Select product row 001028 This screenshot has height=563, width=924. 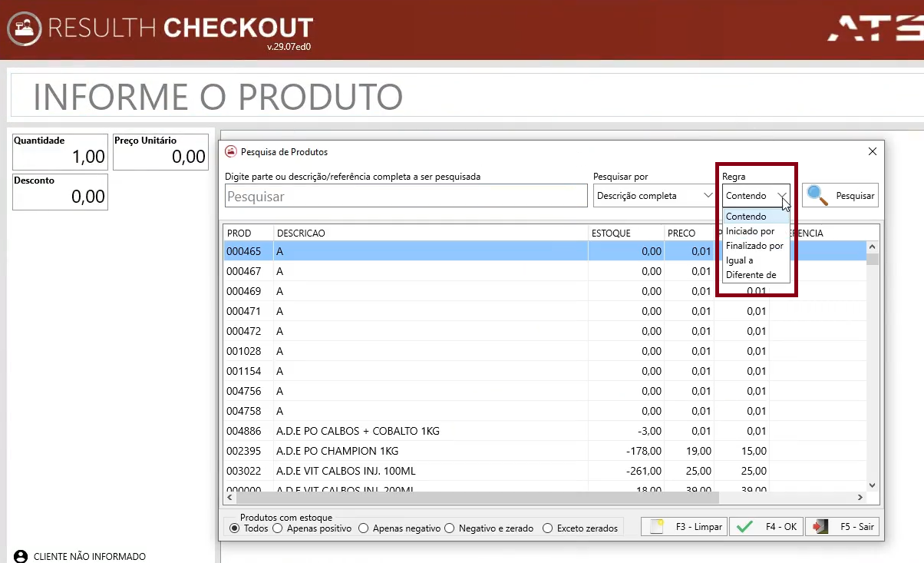click(x=545, y=351)
